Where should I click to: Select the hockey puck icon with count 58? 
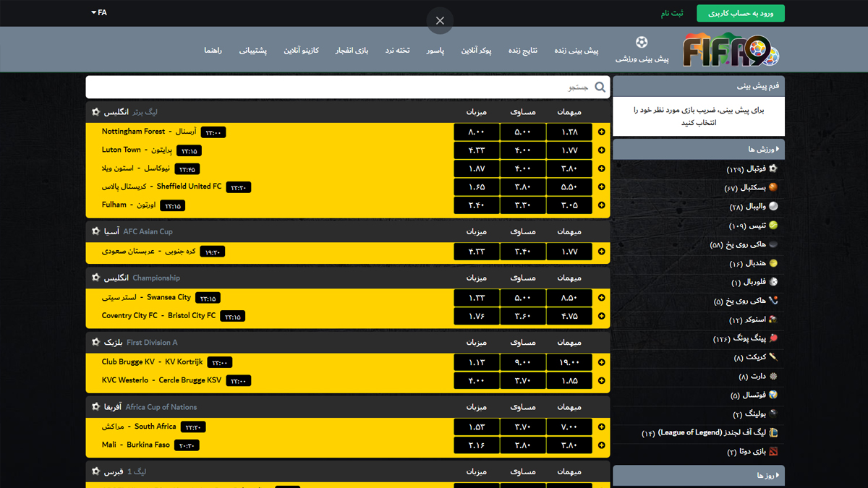coord(773,244)
